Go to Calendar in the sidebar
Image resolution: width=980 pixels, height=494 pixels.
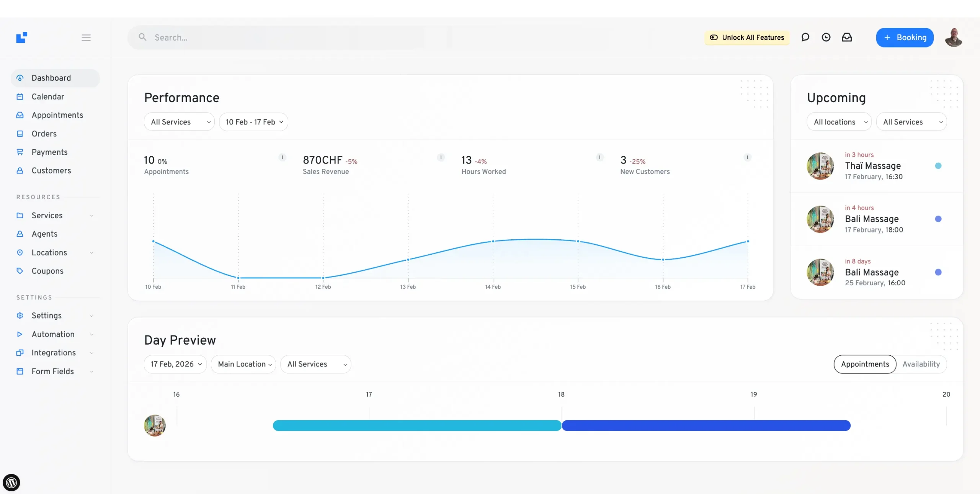(48, 97)
